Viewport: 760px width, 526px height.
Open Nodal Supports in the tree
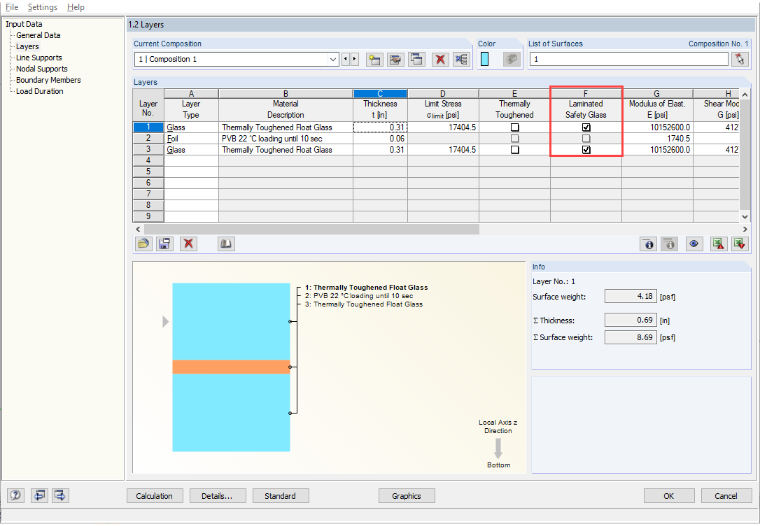tap(42, 69)
